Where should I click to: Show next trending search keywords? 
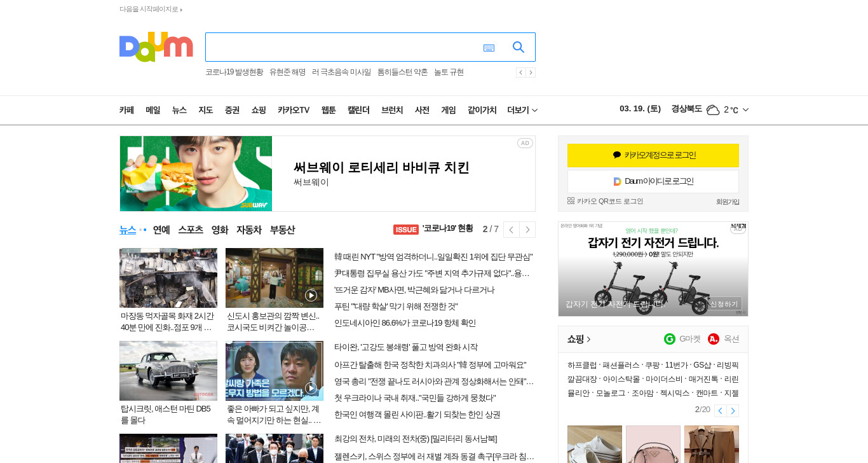click(x=531, y=73)
